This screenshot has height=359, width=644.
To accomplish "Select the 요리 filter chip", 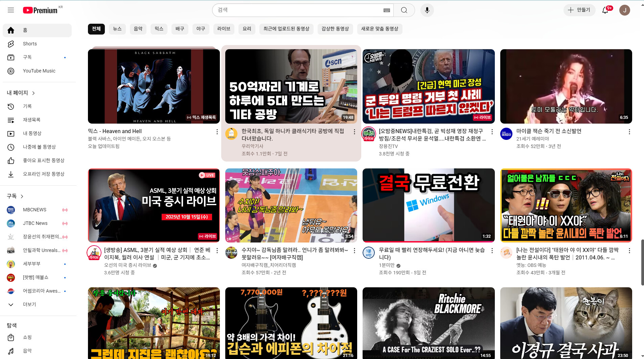I will tap(247, 29).
